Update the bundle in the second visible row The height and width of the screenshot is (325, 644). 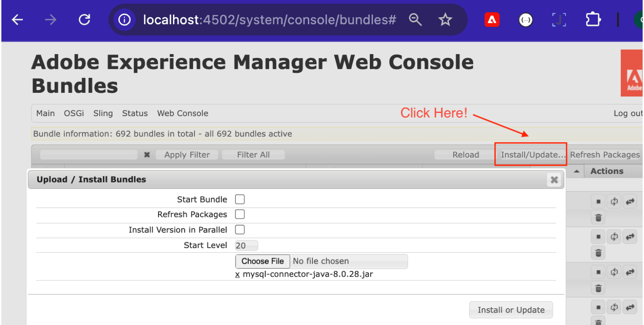pyautogui.click(x=630, y=236)
